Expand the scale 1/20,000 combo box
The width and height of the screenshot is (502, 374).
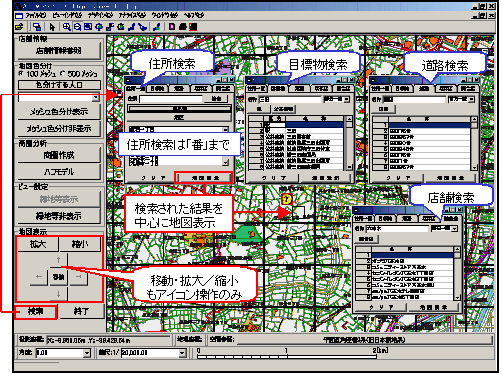pyautogui.click(x=183, y=352)
